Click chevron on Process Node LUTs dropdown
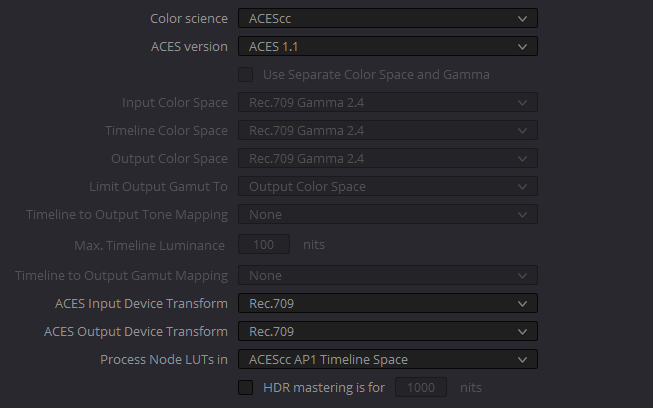Screen dimensions: 653x408 [522, 359]
